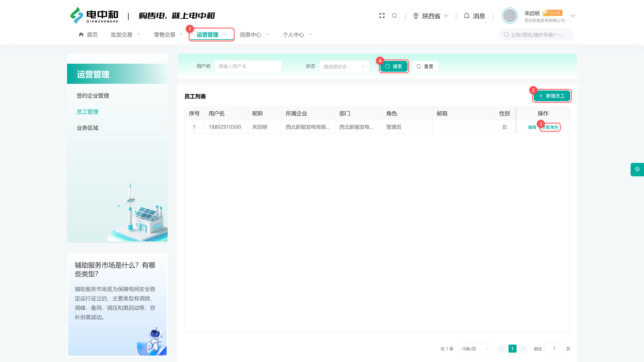
Task: Open the header search magnifier icon
Action: [394, 16]
